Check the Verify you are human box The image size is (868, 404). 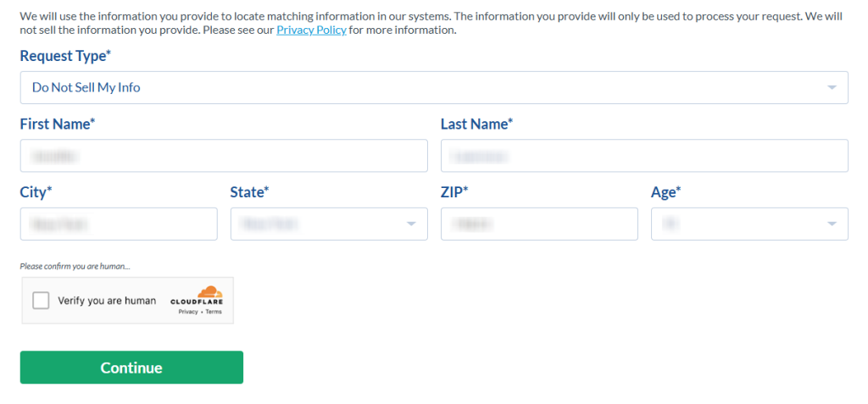coord(41,301)
